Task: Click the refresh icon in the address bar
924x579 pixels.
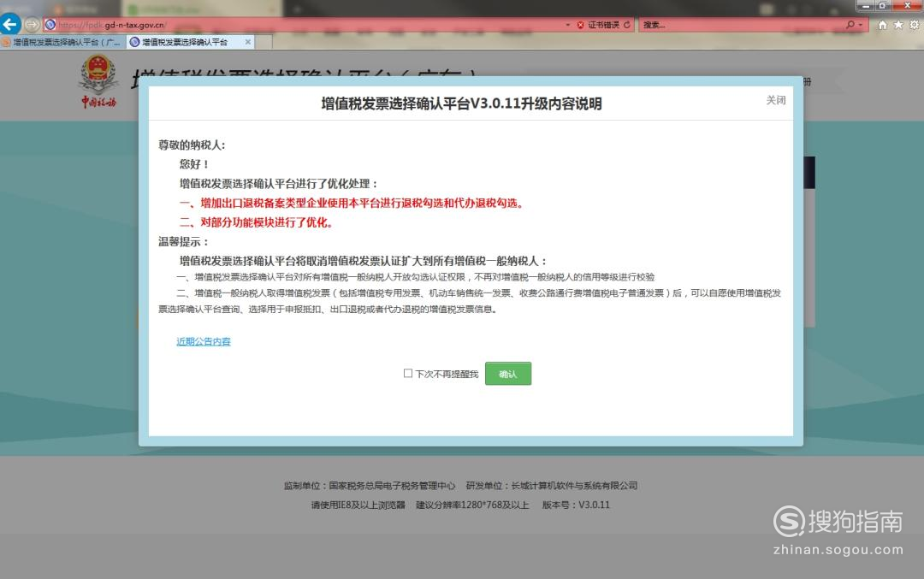Action: 627,25
